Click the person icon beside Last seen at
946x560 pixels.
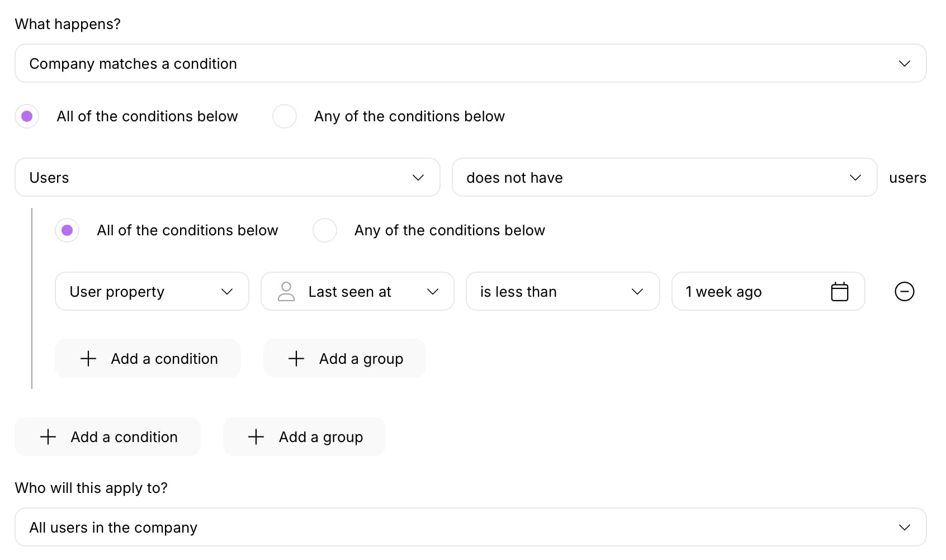click(x=286, y=292)
